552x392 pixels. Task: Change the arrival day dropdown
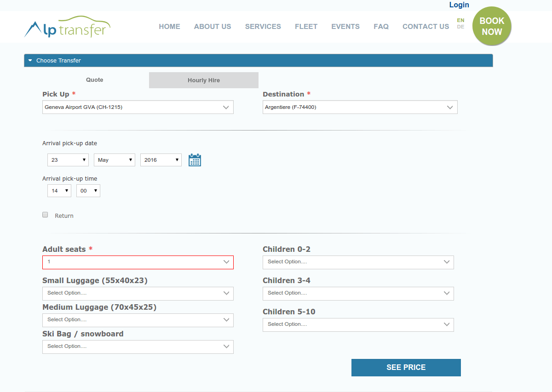pos(68,160)
